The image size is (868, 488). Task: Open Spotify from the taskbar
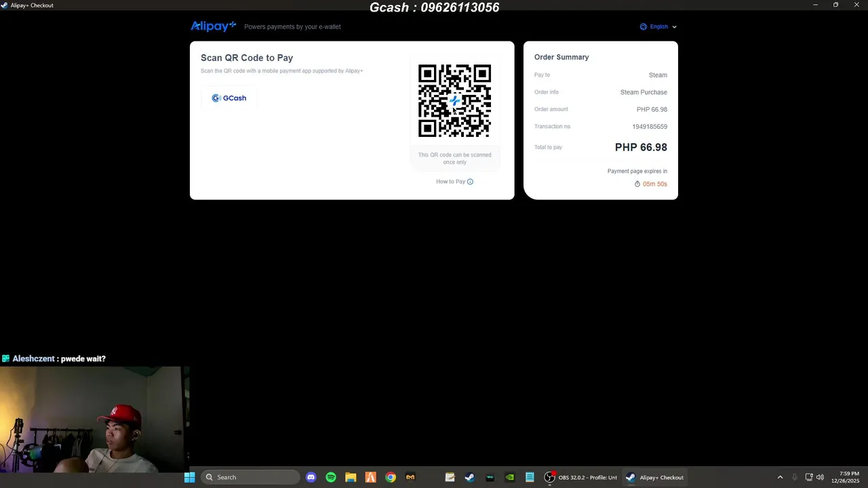point(331,477)
